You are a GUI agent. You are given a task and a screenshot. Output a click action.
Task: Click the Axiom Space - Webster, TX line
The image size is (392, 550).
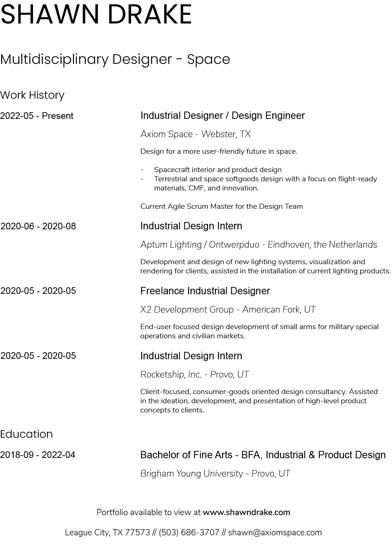pos(195,134)
